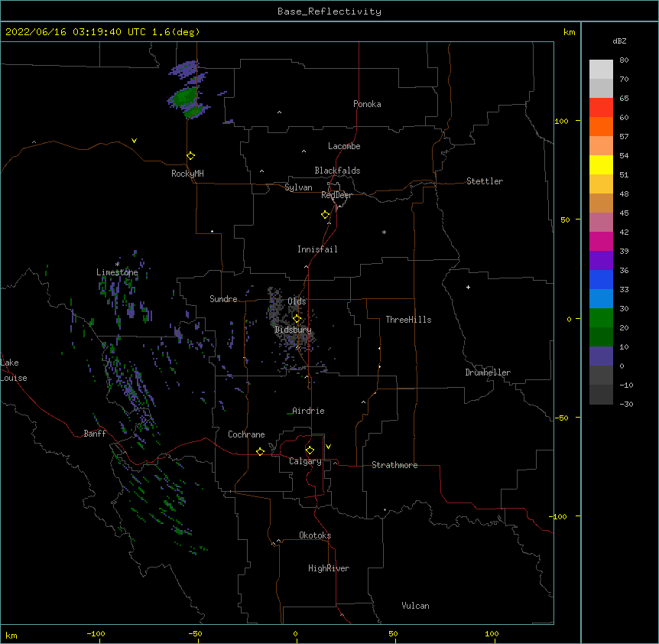Click the Ponoka city label
Screen dimensions: 659x644
click(x=367, y=104)
